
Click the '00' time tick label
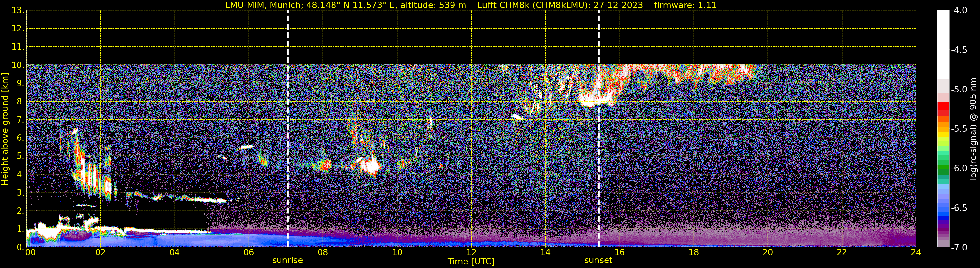pyautogui.click(x=31, y=252)
